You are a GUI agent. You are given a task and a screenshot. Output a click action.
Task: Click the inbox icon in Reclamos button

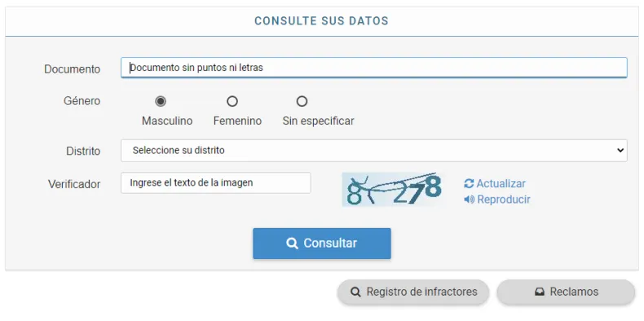pyautogui.click(x=540, y=292)
